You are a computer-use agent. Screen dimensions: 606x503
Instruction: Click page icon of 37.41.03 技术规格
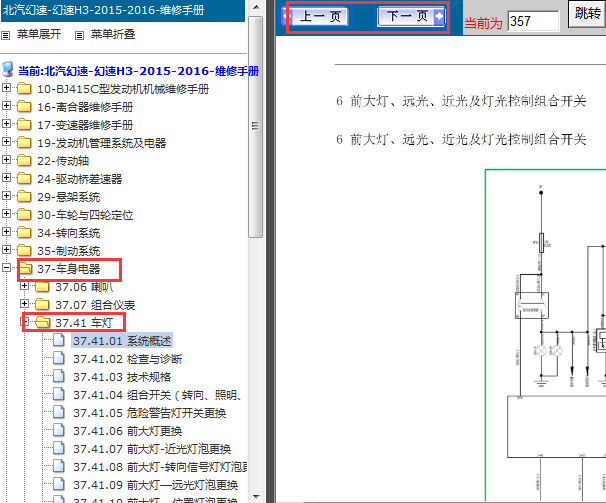pyautogui.click(x=59, y=376)
